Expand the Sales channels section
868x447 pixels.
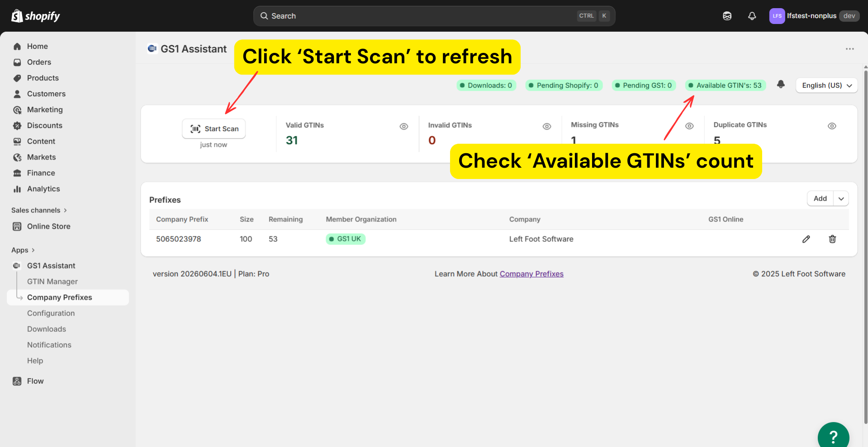(39, 210)
